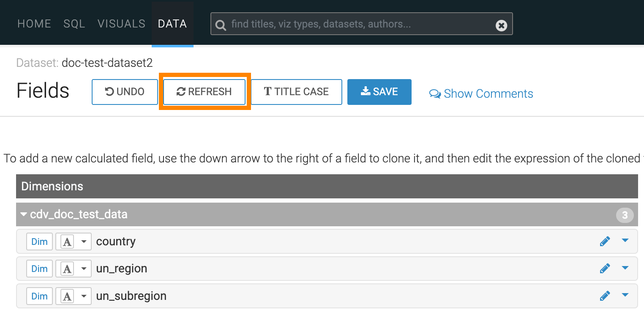This screenshot has height=313, width=644.
Task: Focus the find titles search field
Action: click(x=359, y=24)
